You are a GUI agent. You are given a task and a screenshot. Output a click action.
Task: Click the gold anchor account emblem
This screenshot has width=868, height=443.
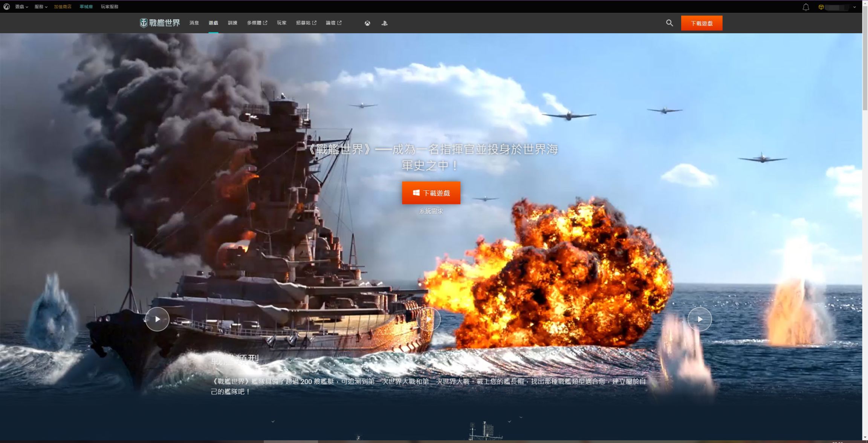pyautogui.click(x=821, y=7)
